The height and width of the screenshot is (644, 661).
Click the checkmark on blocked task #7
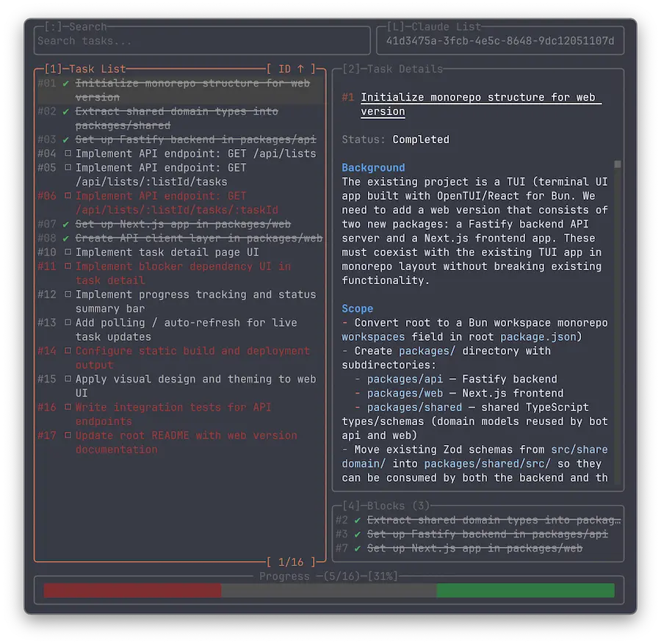[358, 549]
